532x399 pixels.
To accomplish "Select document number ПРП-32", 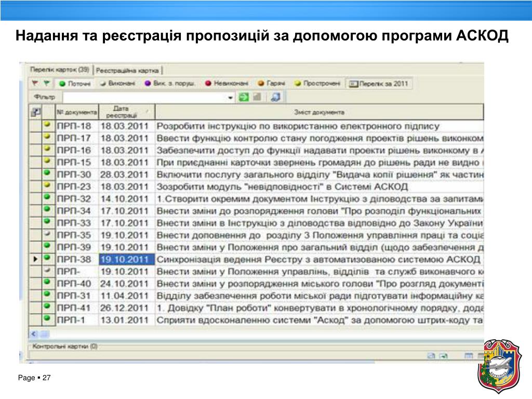I will point(74,199).
